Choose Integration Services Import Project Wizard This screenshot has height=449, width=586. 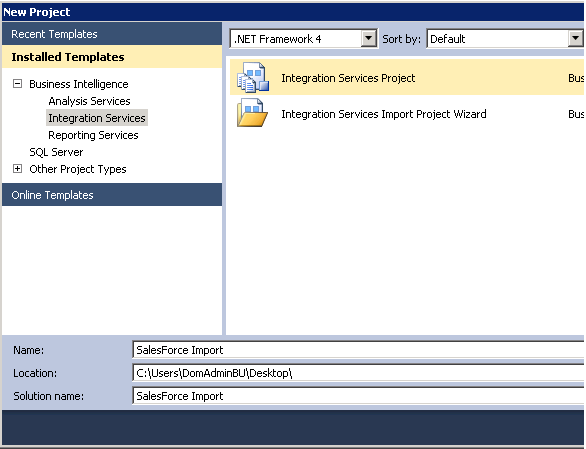[x=384, y=114]
